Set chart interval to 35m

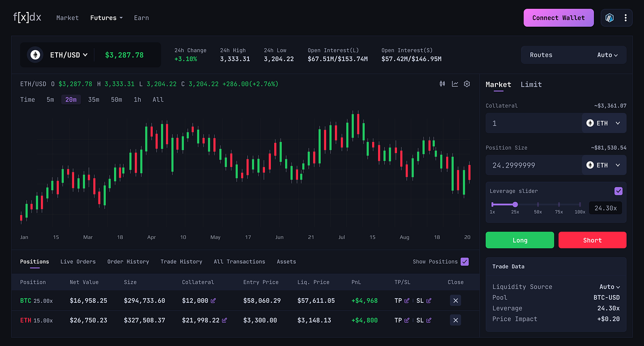[94, 100]
